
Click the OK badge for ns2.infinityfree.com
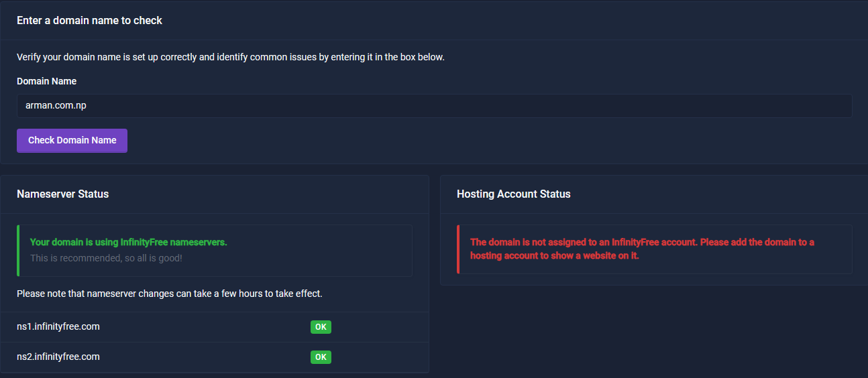321,357
